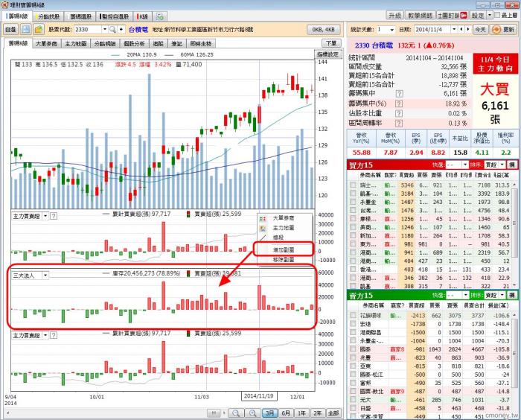The image size is (521, 420).
Task: Click the 線段 line icon in context menu
Action: [263, 238]
